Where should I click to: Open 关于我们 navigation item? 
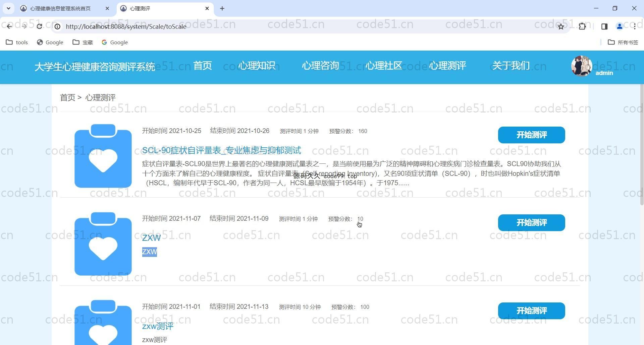(x=511, y=66)
